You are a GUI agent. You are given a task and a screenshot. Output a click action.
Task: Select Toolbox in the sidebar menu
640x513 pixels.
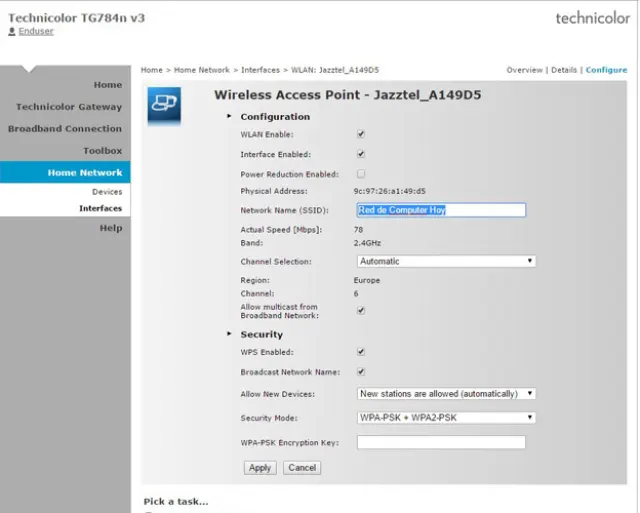coord(102,151)
